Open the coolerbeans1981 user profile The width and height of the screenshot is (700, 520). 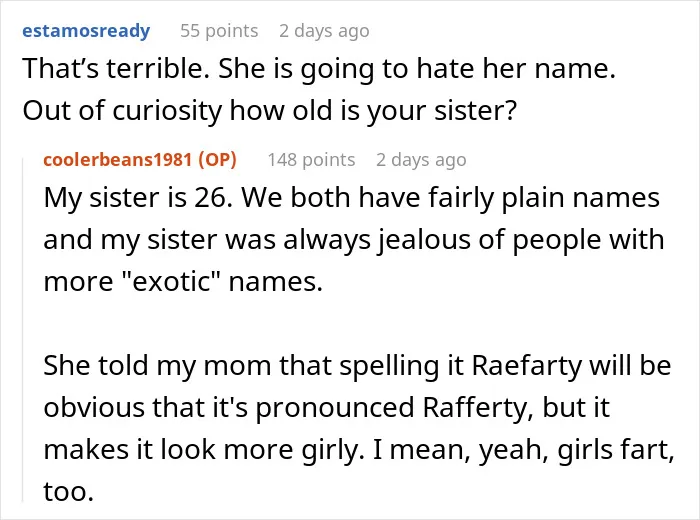118,160
